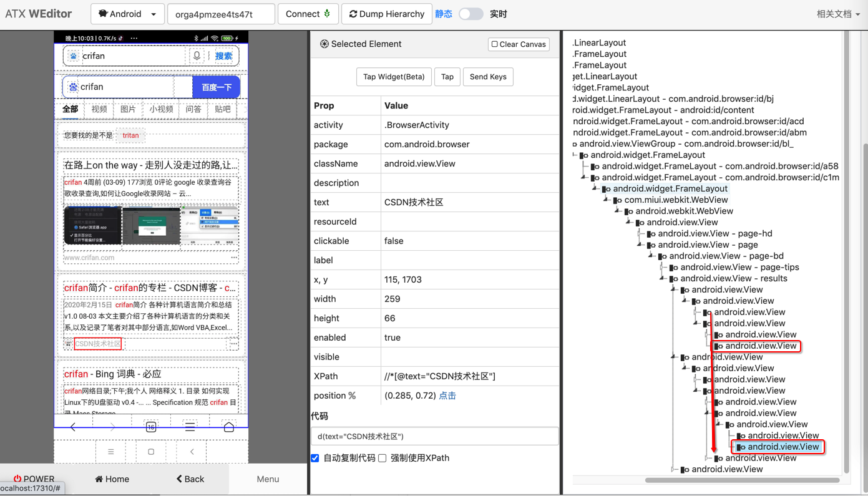Click the browser back arrow icon

click(73, 427)
